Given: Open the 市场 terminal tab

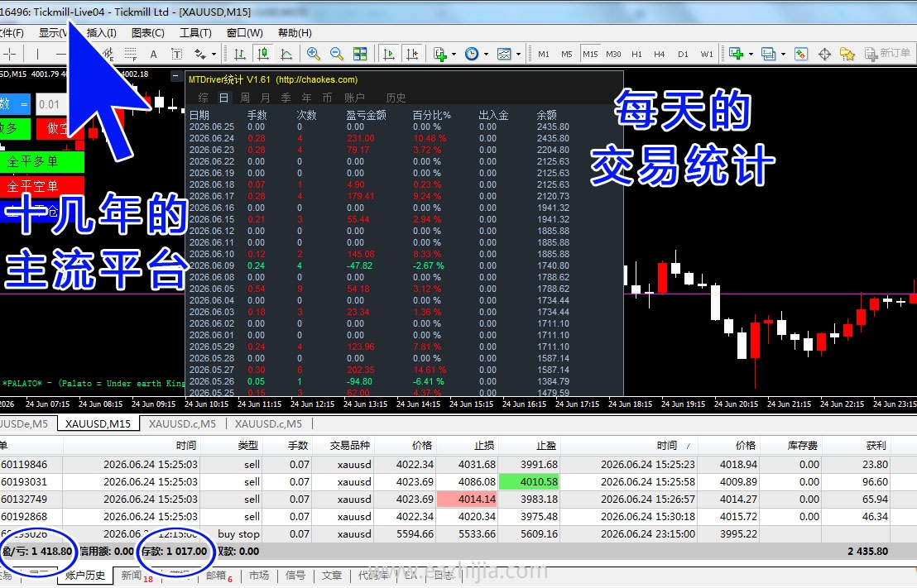Looking at the screenshot, I should [259, 575].
